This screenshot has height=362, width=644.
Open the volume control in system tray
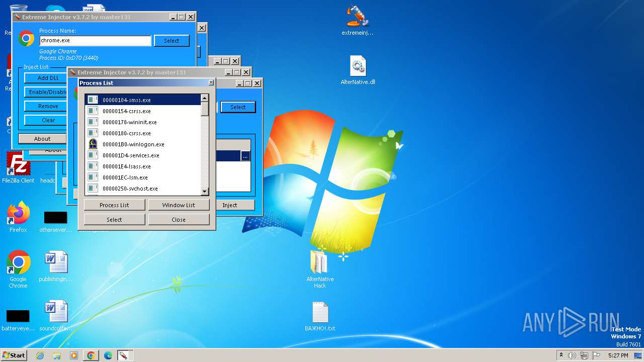[572, 355]
